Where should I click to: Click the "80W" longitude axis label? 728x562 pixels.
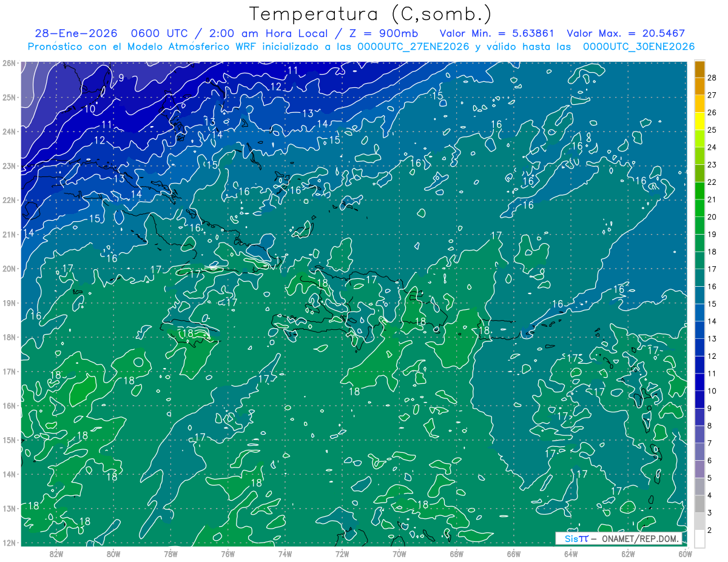point(113,554)
